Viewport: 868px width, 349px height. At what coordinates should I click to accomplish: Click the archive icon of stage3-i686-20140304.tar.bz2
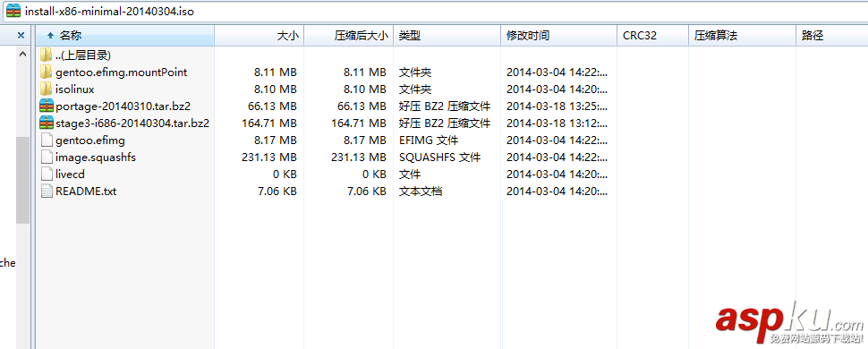coord(46,123)
